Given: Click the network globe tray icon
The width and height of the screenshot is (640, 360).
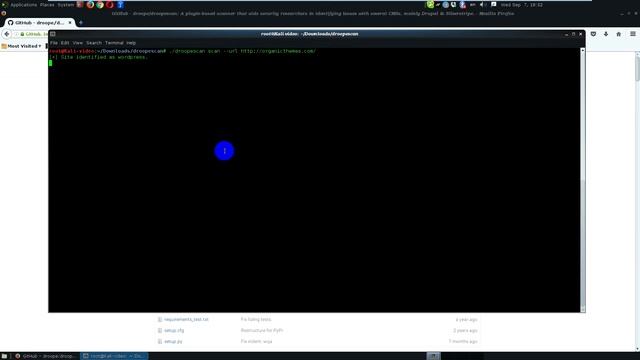Looking at the screenshot, I should [x=446, y=5].
